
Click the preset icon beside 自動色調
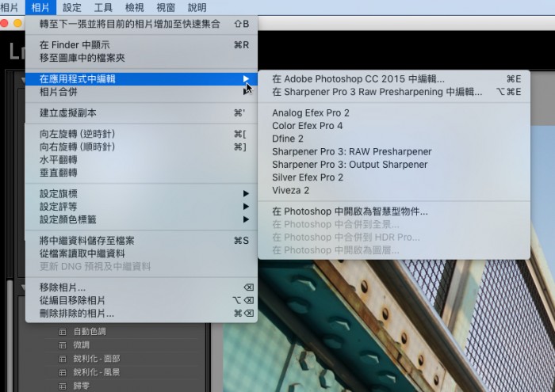pyautogui.click(x=63, y=332)
